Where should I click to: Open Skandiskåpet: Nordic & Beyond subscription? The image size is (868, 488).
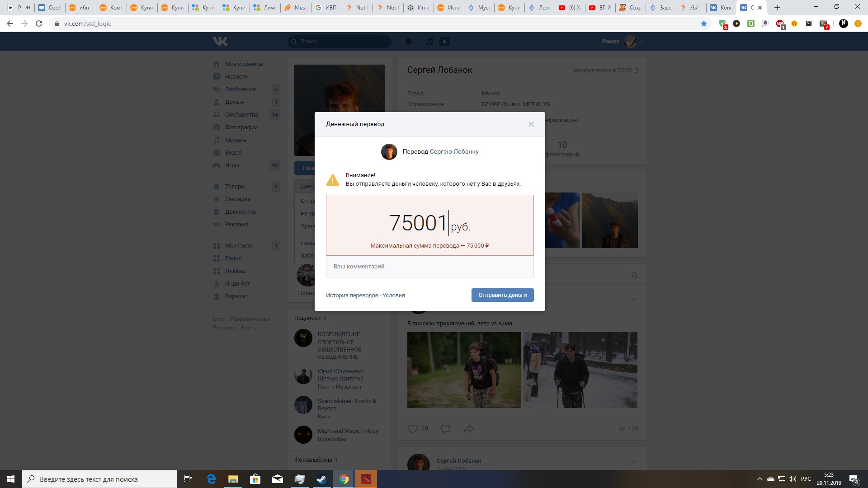tap(347, 405)
